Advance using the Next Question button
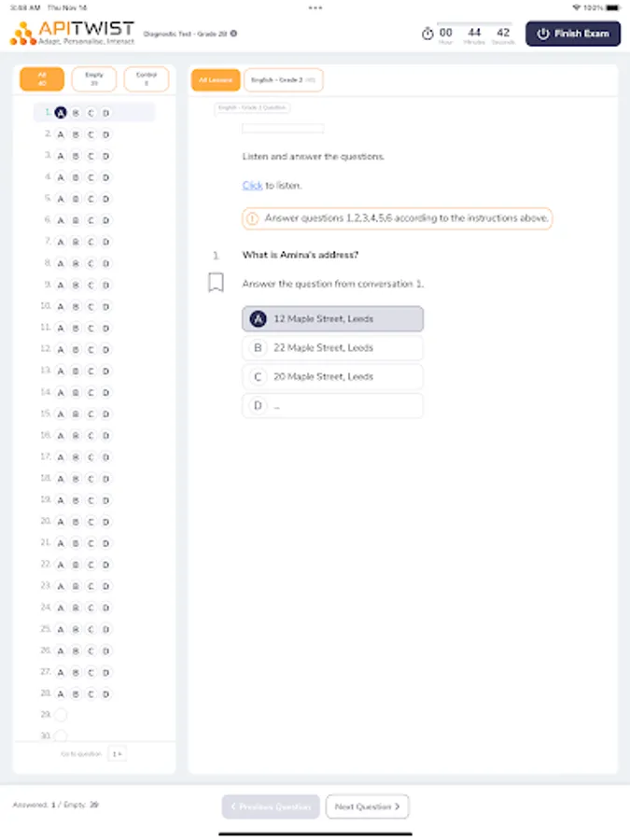Image resolution: width=630 pixels, height=840 pixels. tap(367, 806)
